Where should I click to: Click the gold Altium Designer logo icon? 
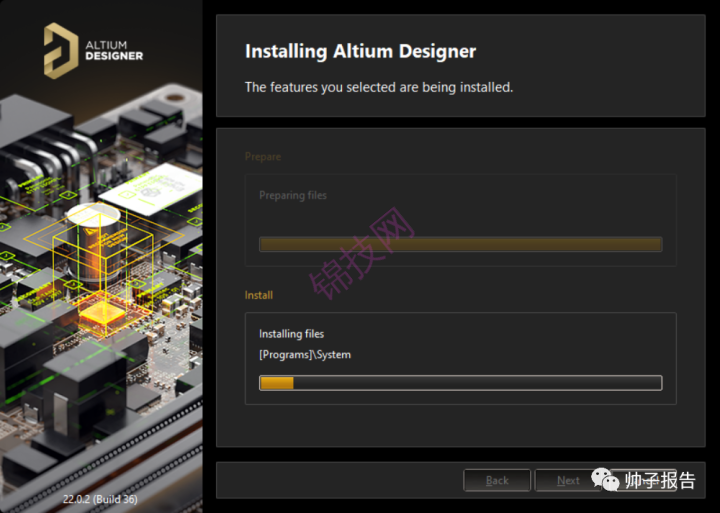(x=61, y=51)
